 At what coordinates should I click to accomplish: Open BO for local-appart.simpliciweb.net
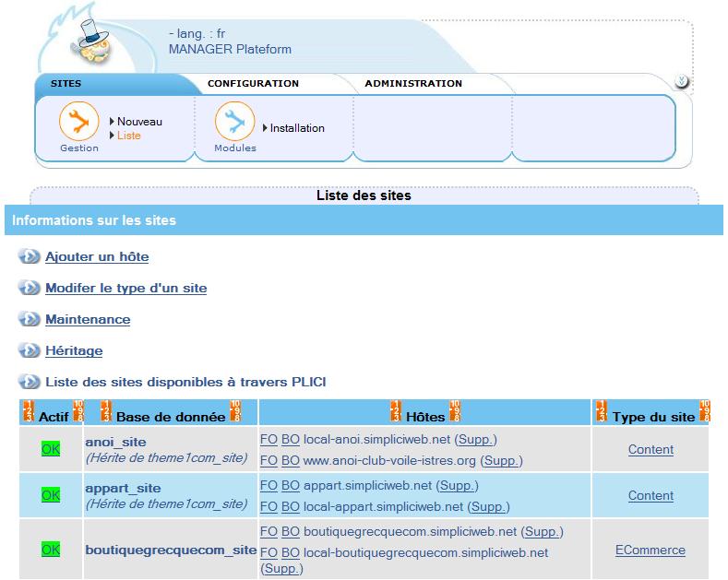point(290,506)
